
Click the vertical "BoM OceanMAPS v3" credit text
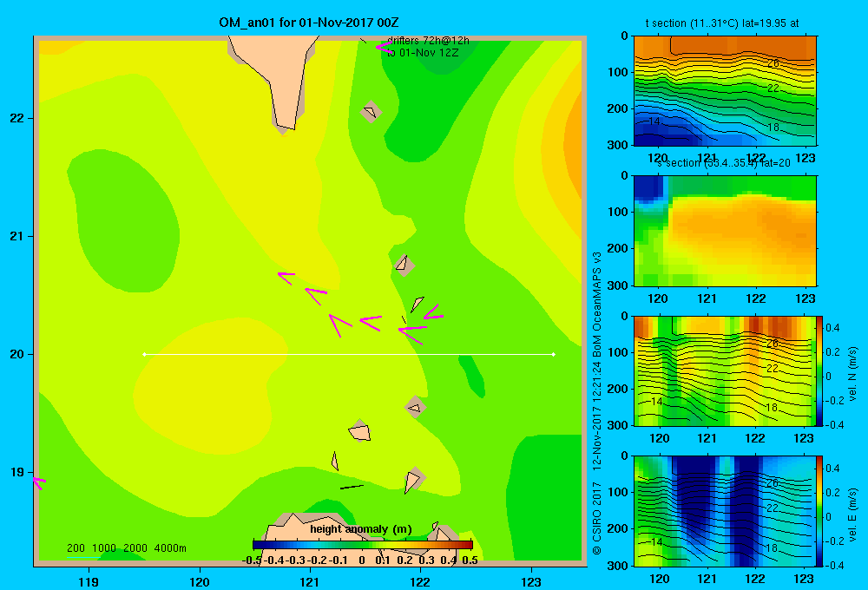[x=597, y=305]
